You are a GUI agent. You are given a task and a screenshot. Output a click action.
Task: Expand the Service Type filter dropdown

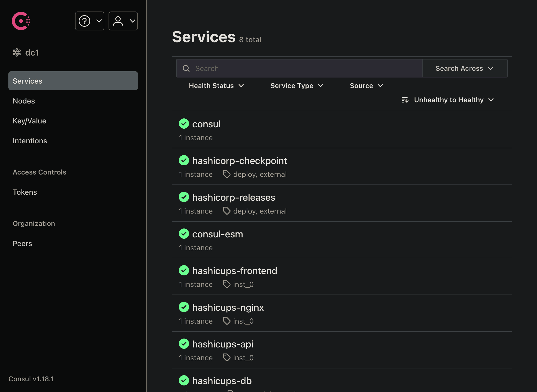click(x=297, y=85)
